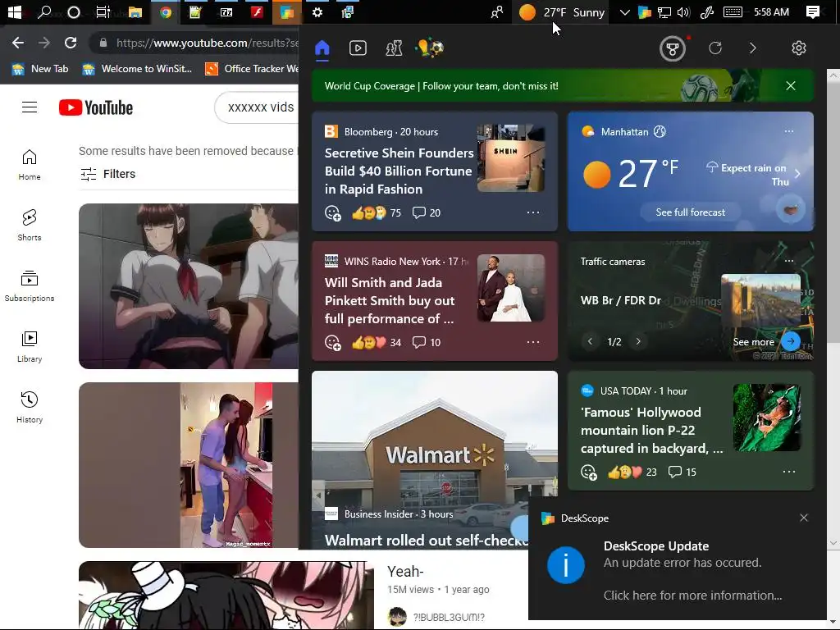Viewport: 840px width, 630px height.
Task: Open the Windows Start menu
Action: (15, 11)
